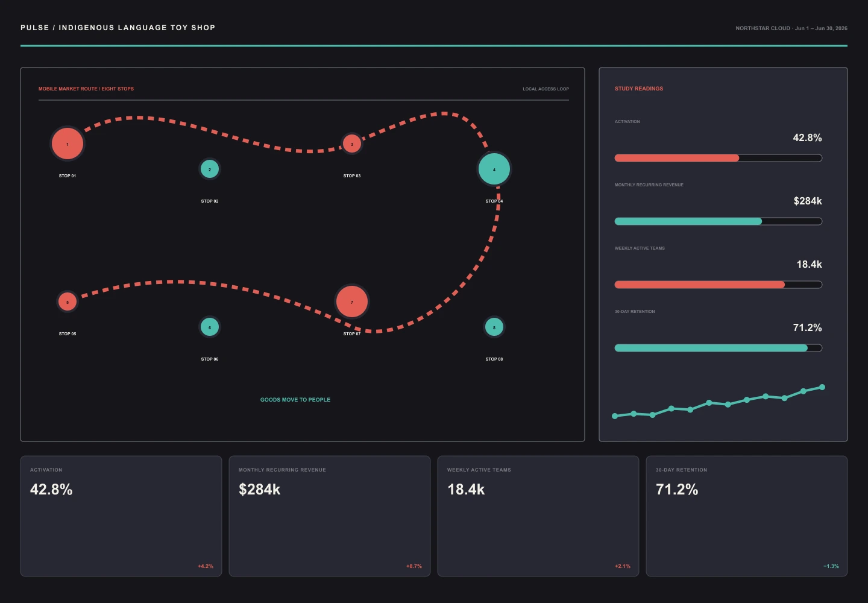Screen dimensions: 868x603
Task: Select the Stop 07 large red node
Action: [352, 301]
